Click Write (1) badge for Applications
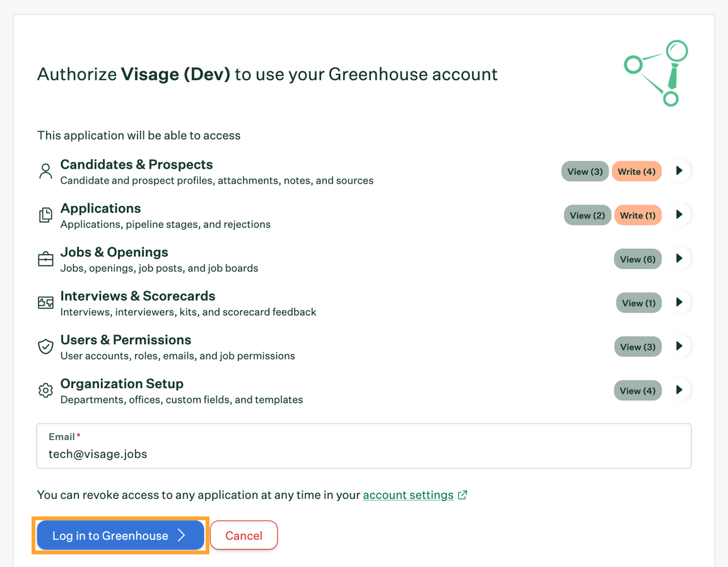Screen dimensions: 728x567 click(x=638, y=215)
